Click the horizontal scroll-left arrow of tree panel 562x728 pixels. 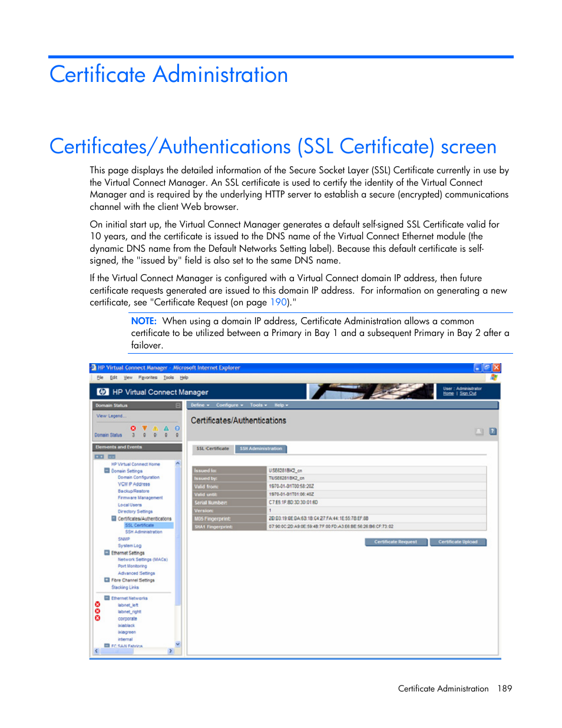click(x=97, y=651)
